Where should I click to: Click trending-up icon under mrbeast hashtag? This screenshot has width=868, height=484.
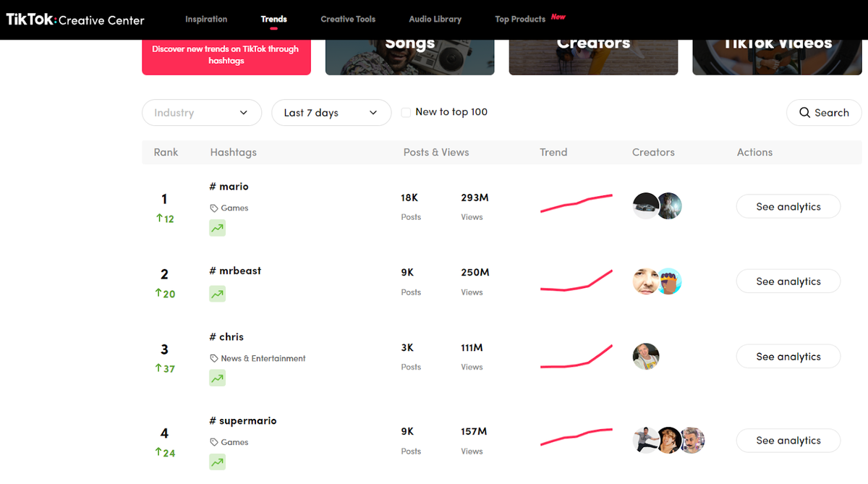[217, 294]
